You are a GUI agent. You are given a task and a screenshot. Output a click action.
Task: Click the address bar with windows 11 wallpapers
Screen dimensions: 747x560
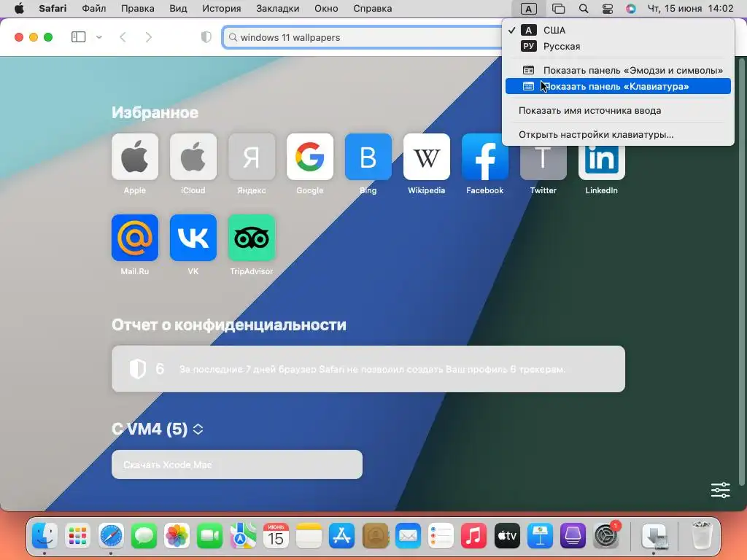coord(362,37)
